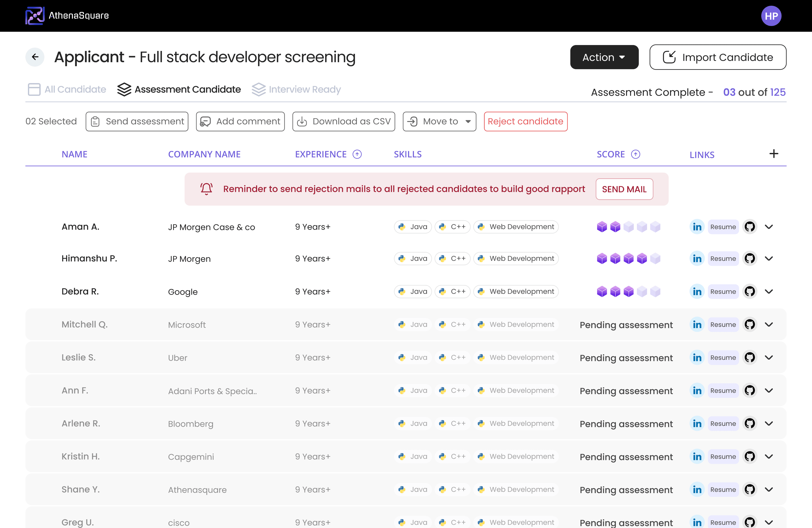Open Aman A.'s Resume link

(x=723, y=227)
